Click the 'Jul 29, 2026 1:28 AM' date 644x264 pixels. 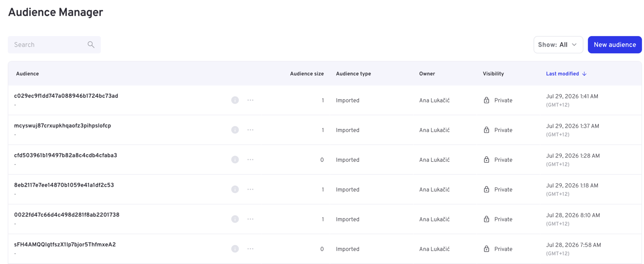click(x=573, y=156)
